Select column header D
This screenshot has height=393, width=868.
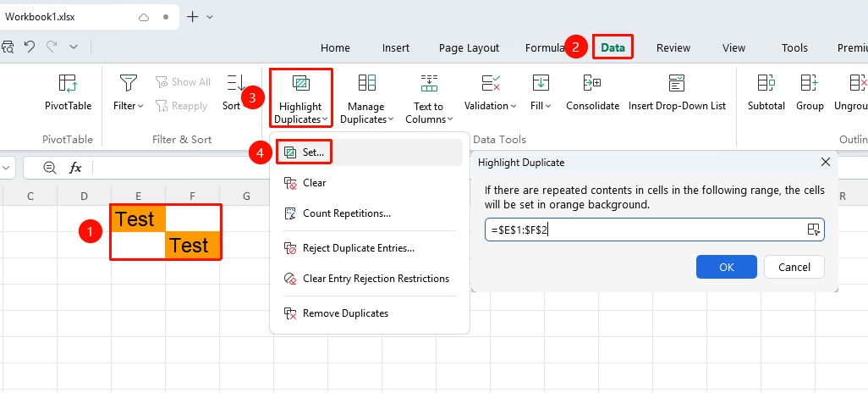coord(84,196)
